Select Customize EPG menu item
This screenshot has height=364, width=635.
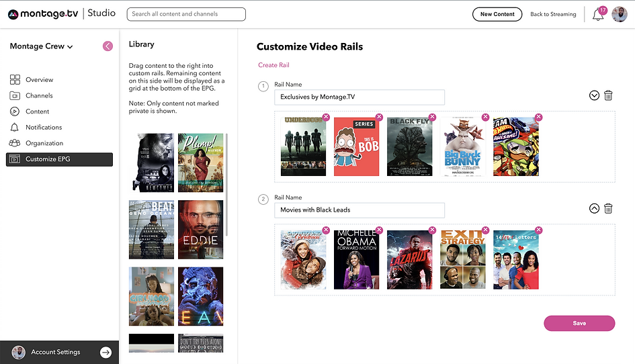point(60,159)
